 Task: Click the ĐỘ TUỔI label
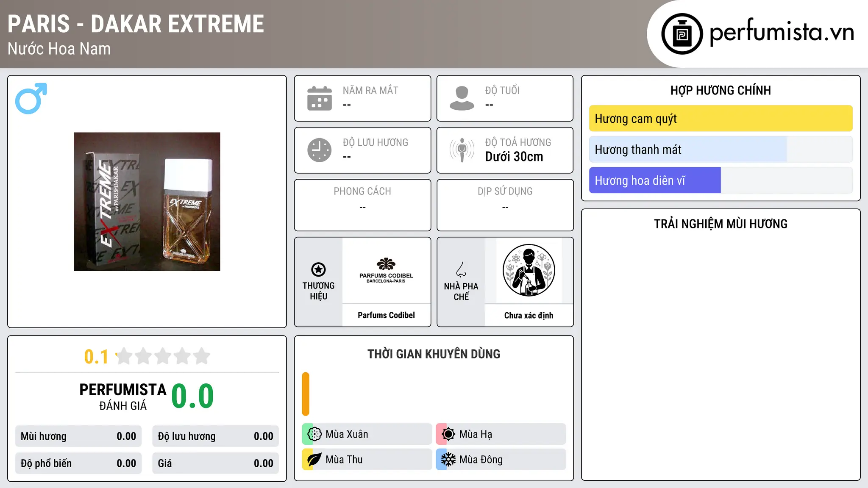coord(502,90)
